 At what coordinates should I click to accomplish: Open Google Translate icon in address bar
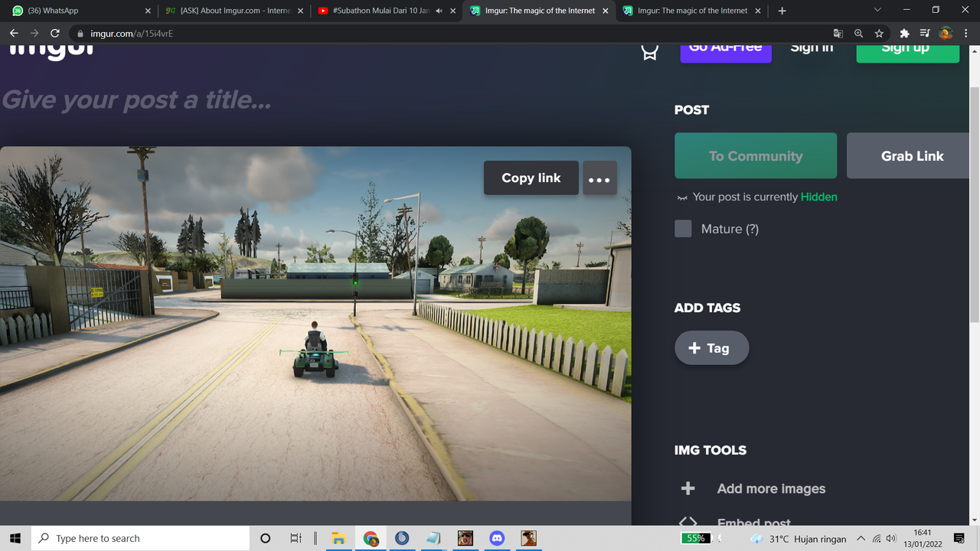[x=838, y=34]
